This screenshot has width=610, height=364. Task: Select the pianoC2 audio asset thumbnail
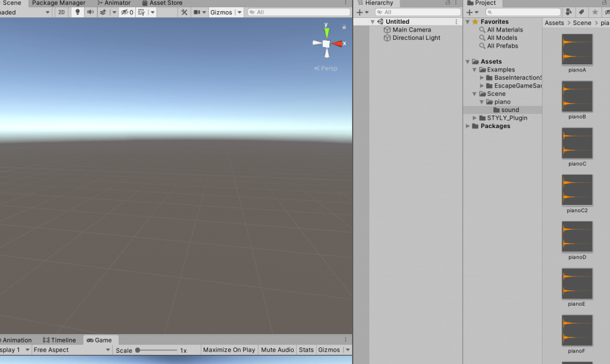click(x=577, y=191)
